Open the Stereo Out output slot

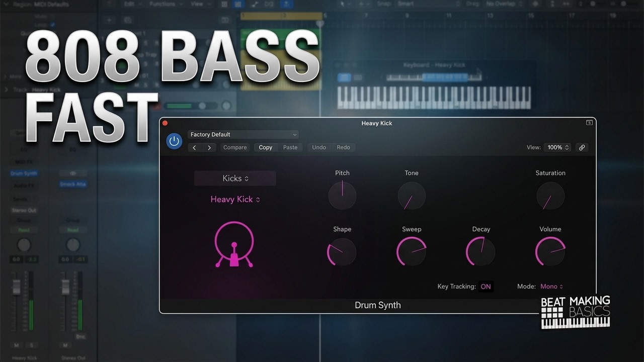tap(24, 210)
